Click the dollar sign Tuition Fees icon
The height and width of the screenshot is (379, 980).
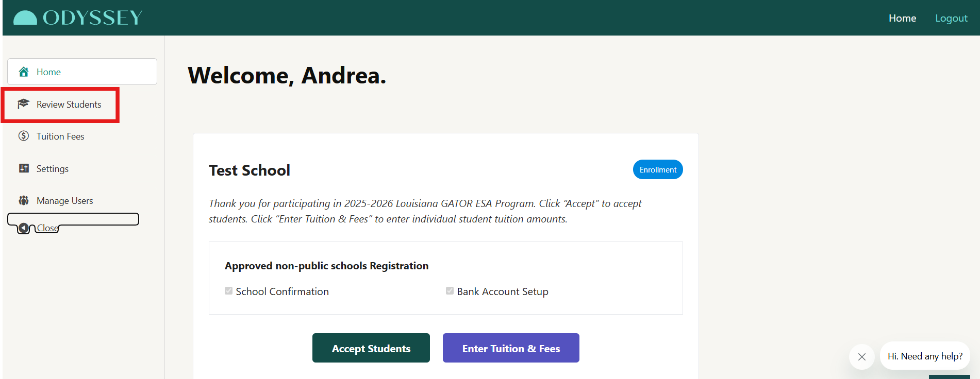pyautogui.click(x=24, y=136)
